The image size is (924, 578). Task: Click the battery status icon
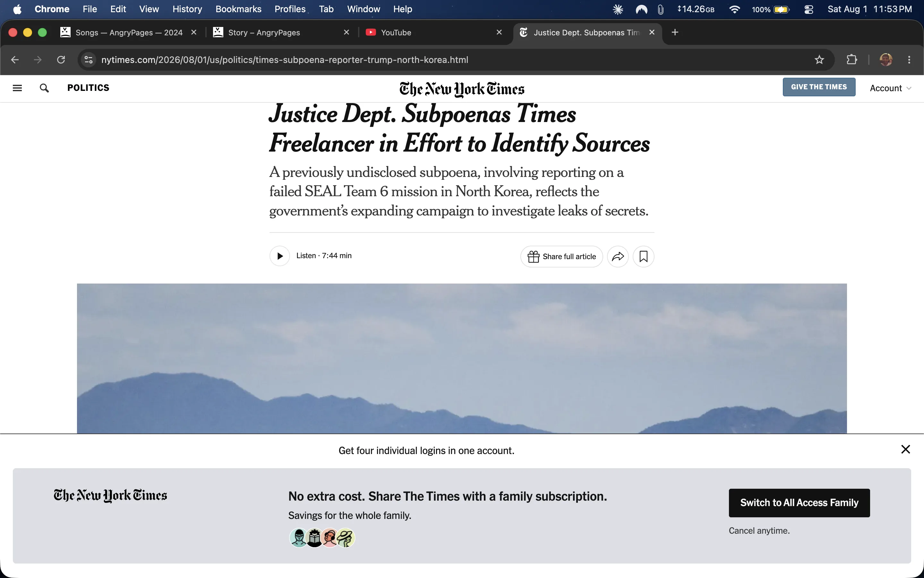point(782,10)
